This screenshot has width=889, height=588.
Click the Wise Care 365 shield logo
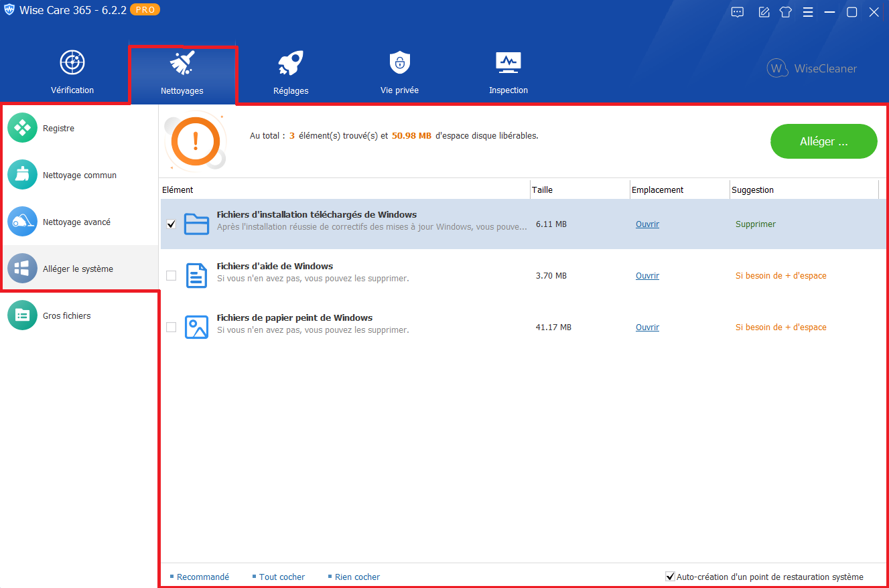9,10
